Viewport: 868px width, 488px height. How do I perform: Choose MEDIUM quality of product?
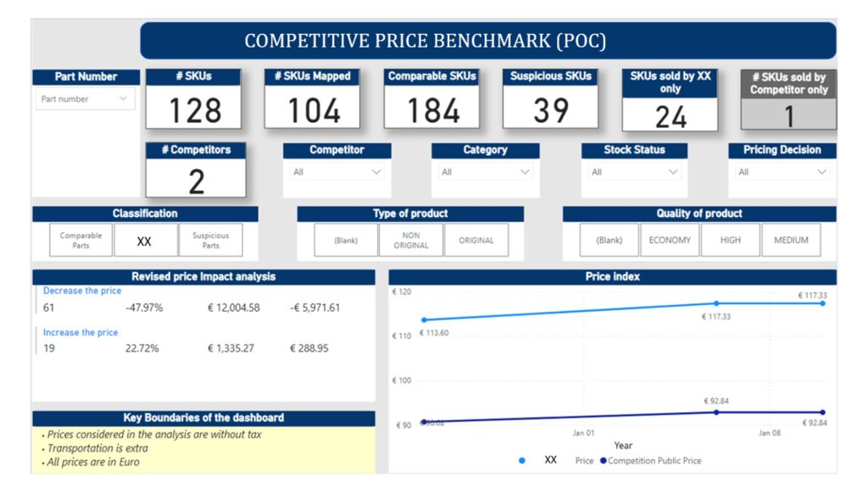(791, 241)
